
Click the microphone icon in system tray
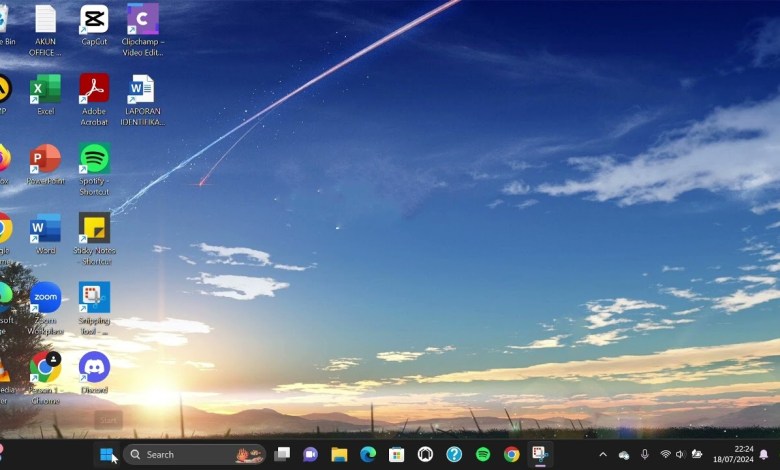coord(645,454)
